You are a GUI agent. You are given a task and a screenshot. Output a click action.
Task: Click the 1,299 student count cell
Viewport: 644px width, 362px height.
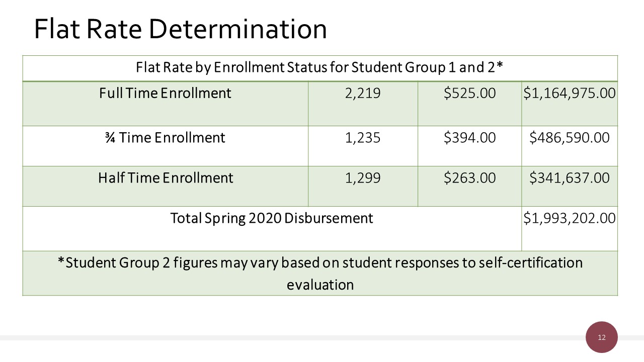363,178
